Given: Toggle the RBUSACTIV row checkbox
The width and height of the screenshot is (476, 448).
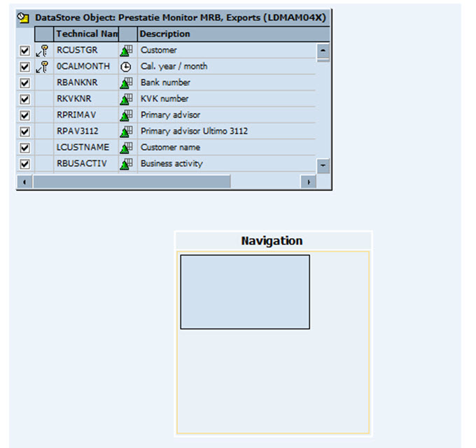Looking at the screenshot, I should [x=25, y=164].
